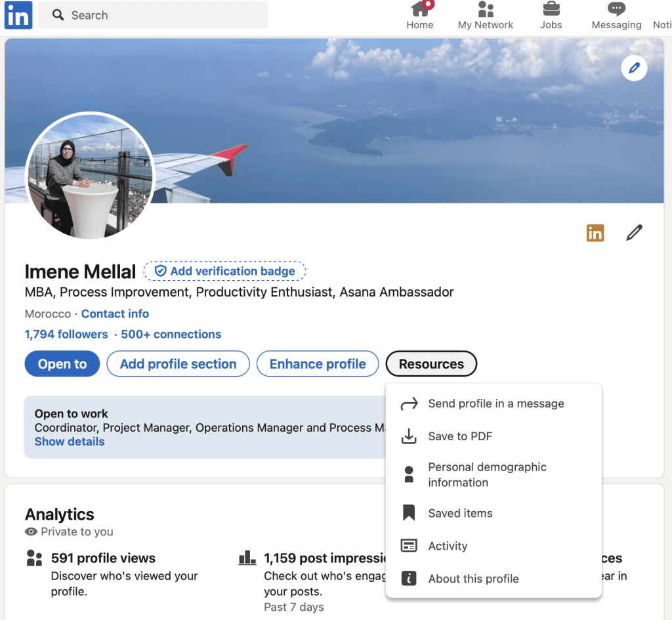This screenshot has width=672, height=620.
Task: Select About this profile
Action: 473,578
